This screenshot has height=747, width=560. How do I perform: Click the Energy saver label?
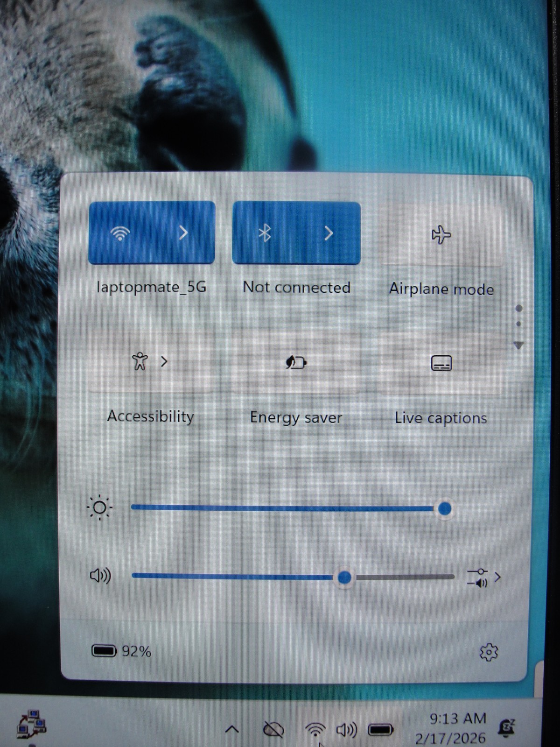(296, 417)
